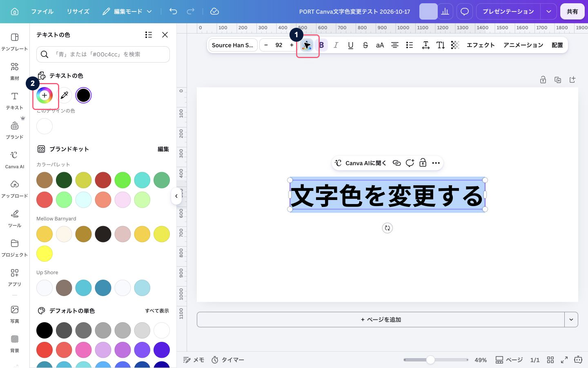The width and height of the screenshot is (588, 368).
Task: Toggle uppercase aA text case
Action: pyautogui.click(x=380, y=45)
